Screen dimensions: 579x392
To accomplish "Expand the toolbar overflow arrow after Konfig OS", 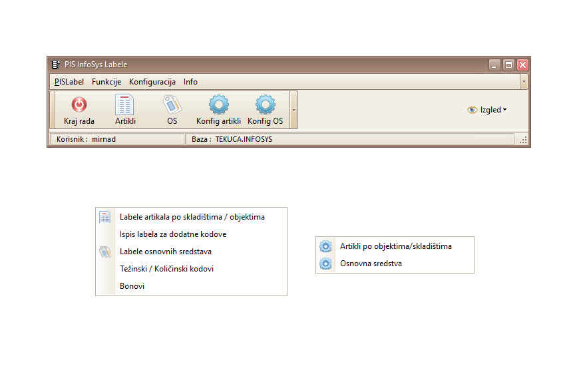I will [x=294, y=110].
